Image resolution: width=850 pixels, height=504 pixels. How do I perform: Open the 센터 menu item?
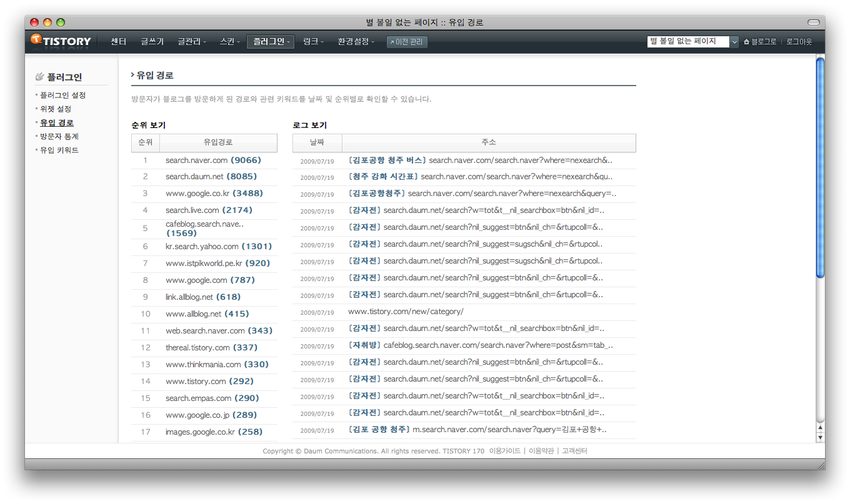119,42
